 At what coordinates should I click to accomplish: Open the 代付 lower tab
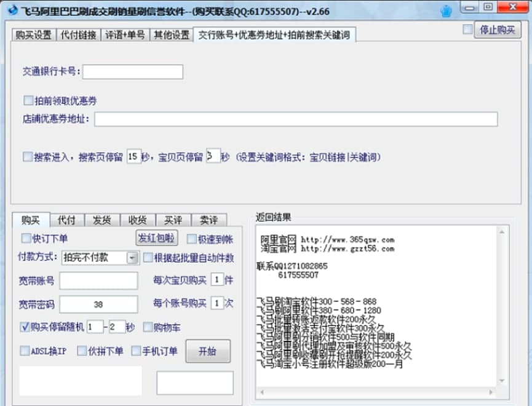point(66,220)
